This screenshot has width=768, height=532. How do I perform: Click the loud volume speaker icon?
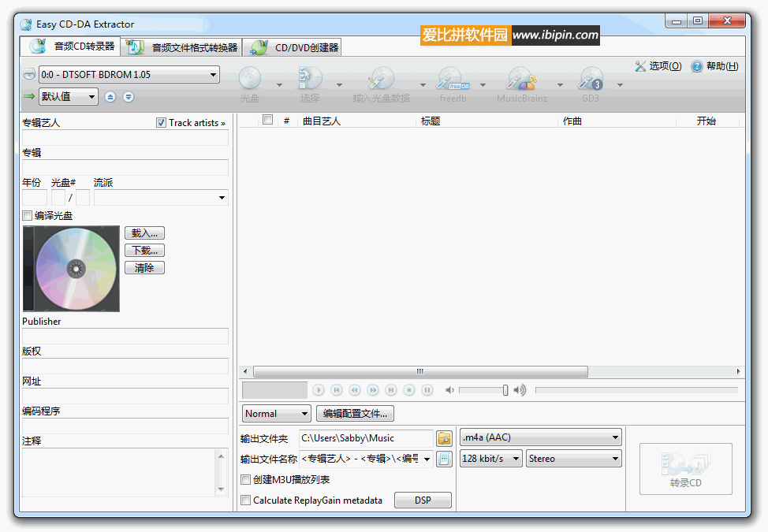(x=520, y=390)
